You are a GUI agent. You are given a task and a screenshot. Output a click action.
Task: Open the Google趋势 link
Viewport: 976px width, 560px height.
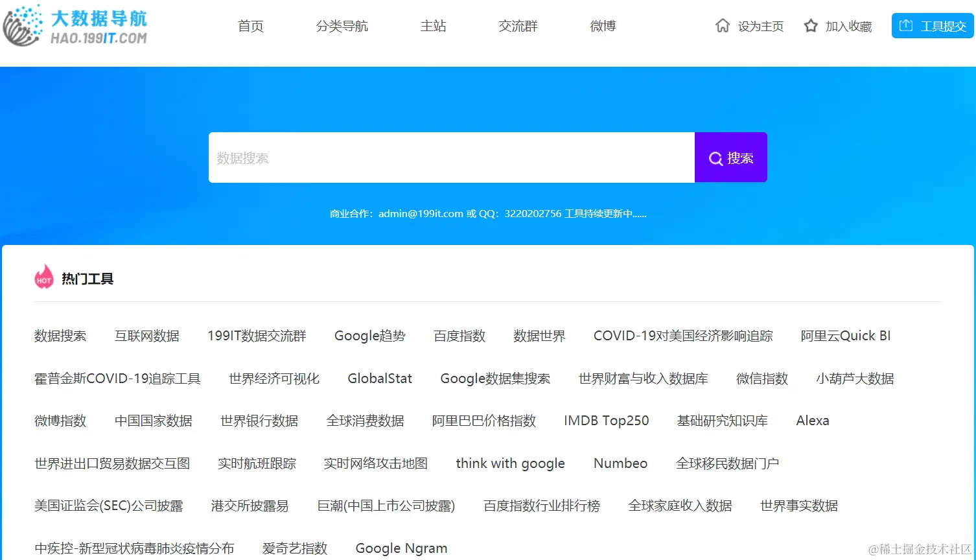(x=370, y=336)
